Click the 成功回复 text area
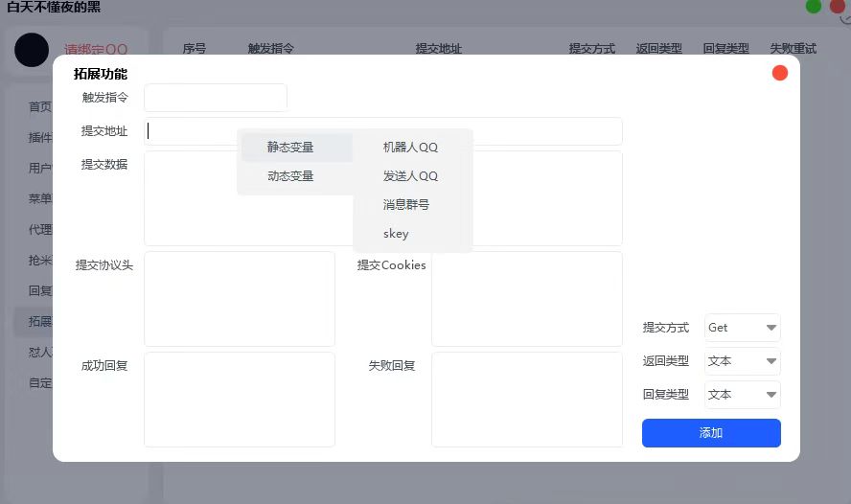This screenshot has height=504, width=851. pos(240,400)
